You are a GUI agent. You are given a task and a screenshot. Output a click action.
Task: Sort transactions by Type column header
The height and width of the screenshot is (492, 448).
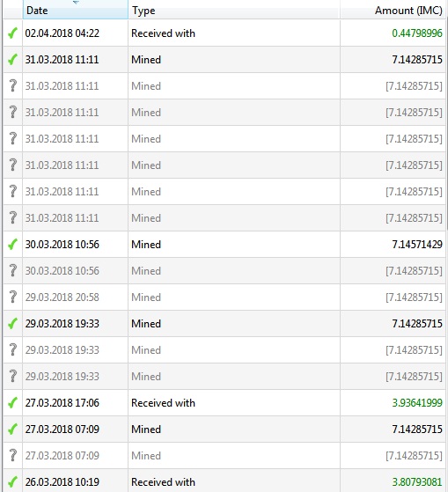click(x=234, y=10)
